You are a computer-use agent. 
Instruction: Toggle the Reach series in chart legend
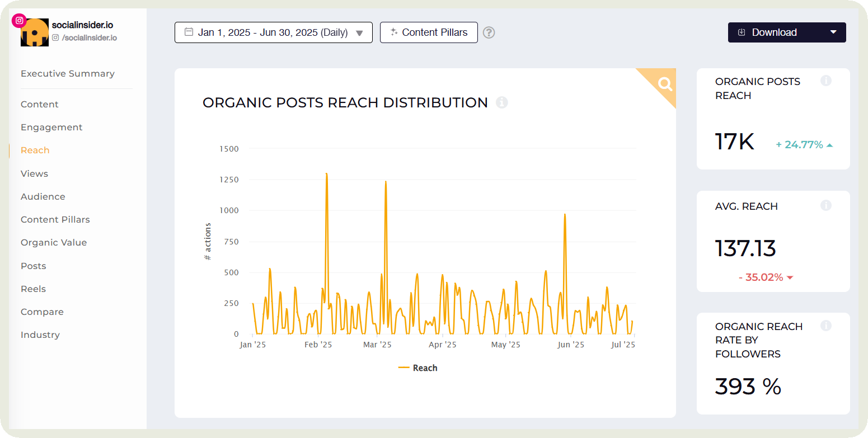pyautogui.click(x=418, y=368)
